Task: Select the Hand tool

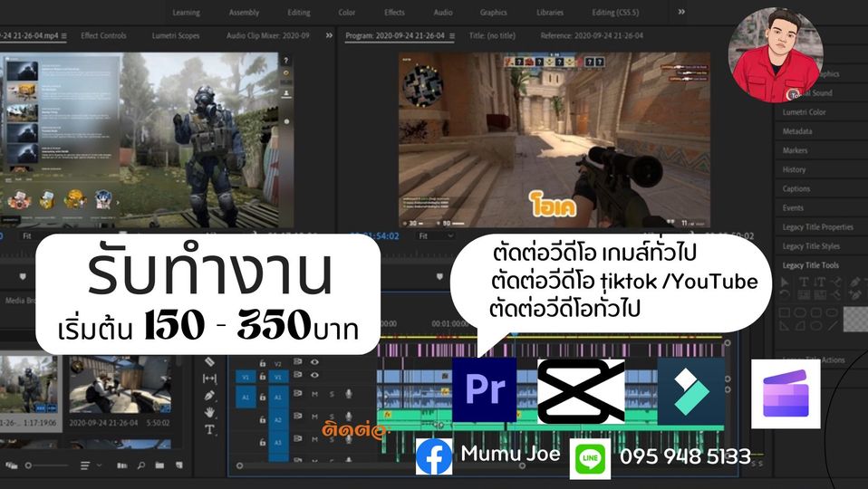Action: click(x=210, y=412)
